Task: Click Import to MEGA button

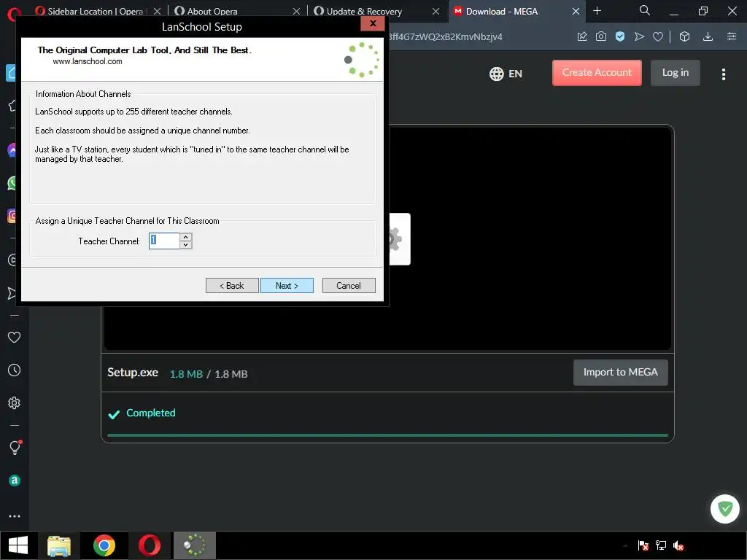Action: pos(620,373)
